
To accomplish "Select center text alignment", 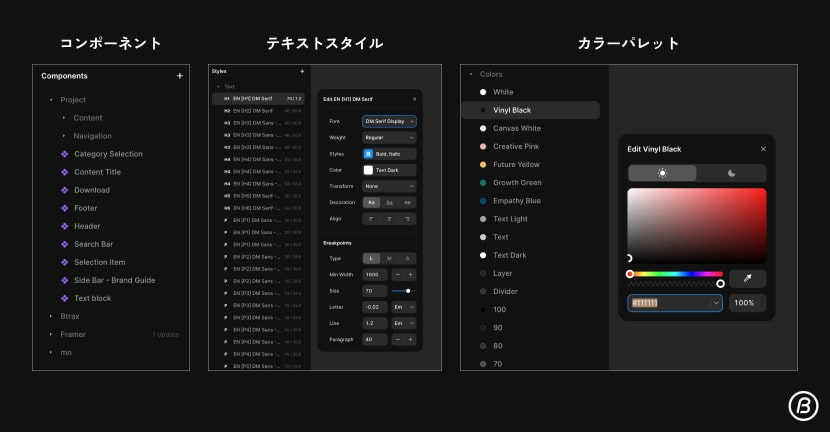I will tap(389, 219).
